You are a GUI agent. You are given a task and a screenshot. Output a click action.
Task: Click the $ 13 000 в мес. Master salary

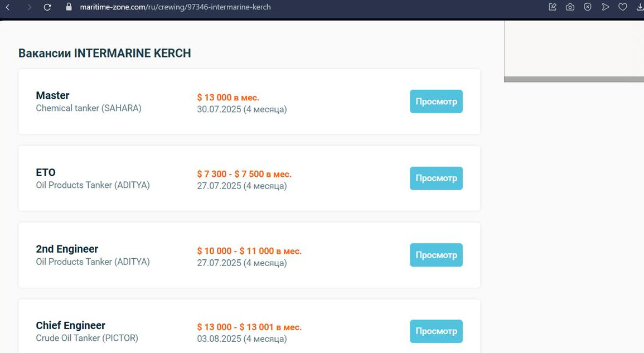pos(228,98)
